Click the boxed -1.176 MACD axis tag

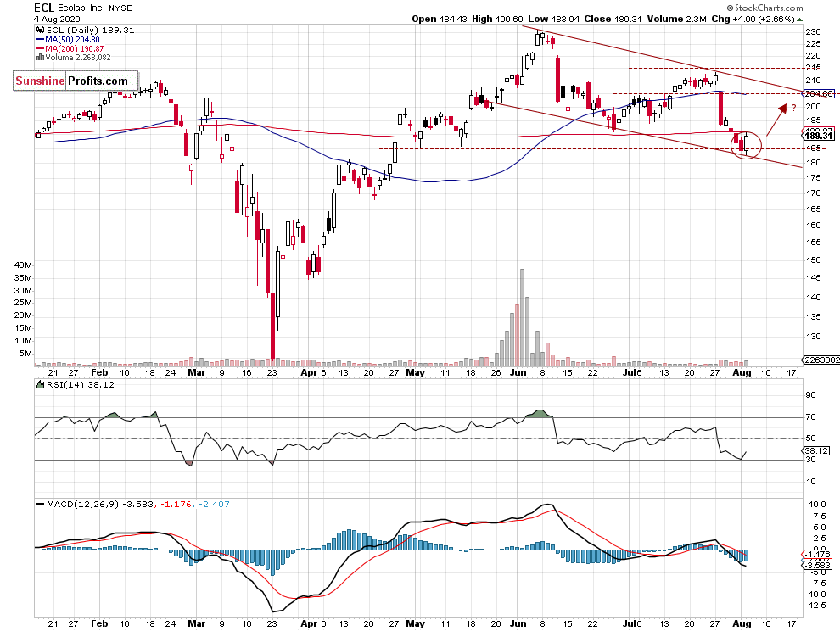tap(817, 555)
